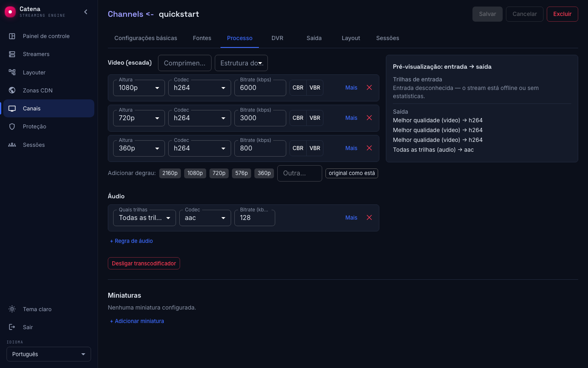Open the Codec dropdown in 720p row
The image size is (588, 368).
200,118
